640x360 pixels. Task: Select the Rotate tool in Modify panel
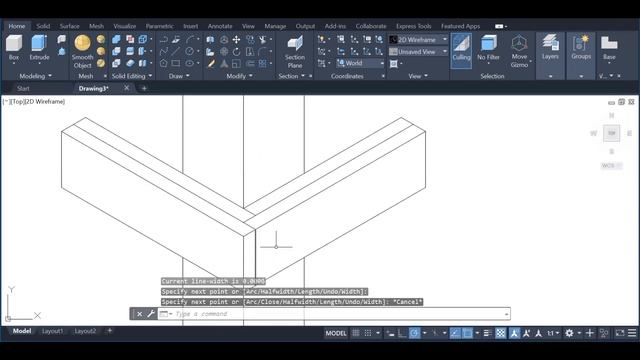pos(236,51)
